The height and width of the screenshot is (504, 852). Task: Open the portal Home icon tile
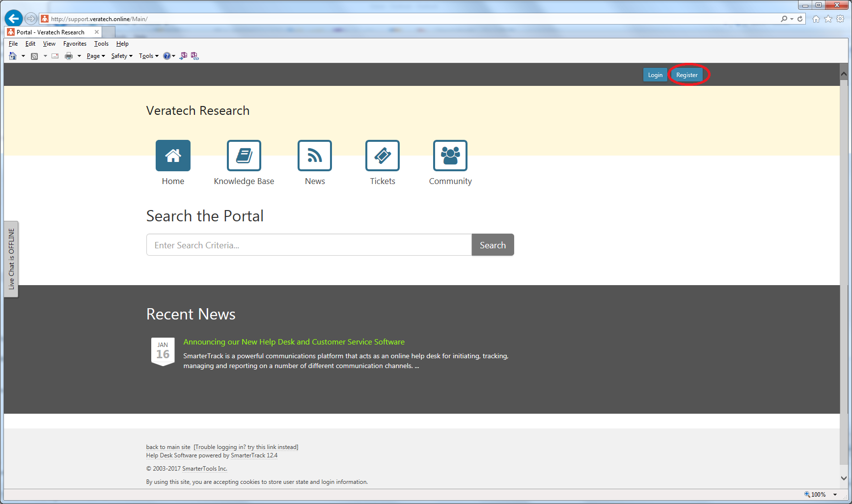pos(173,156)
